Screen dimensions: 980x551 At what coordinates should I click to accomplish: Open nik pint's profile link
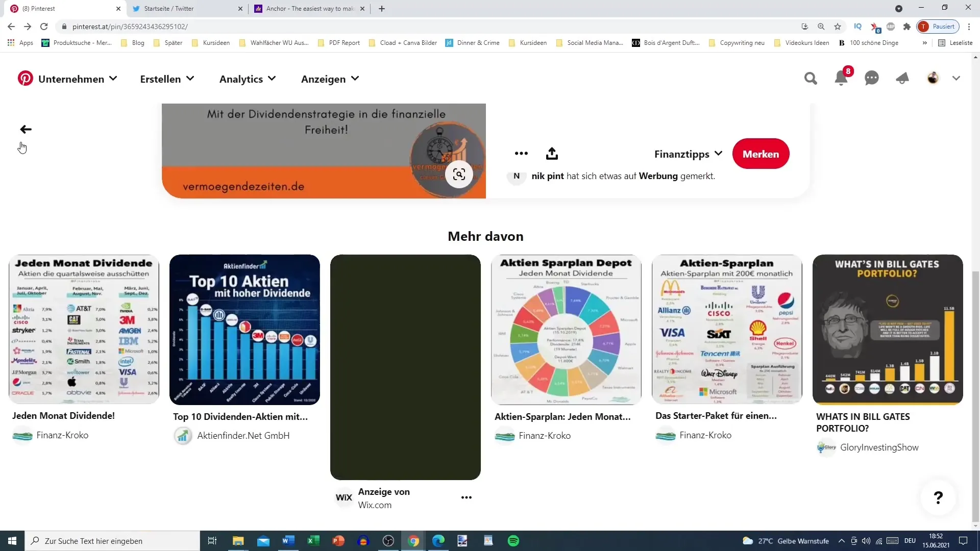pos(548,176)
